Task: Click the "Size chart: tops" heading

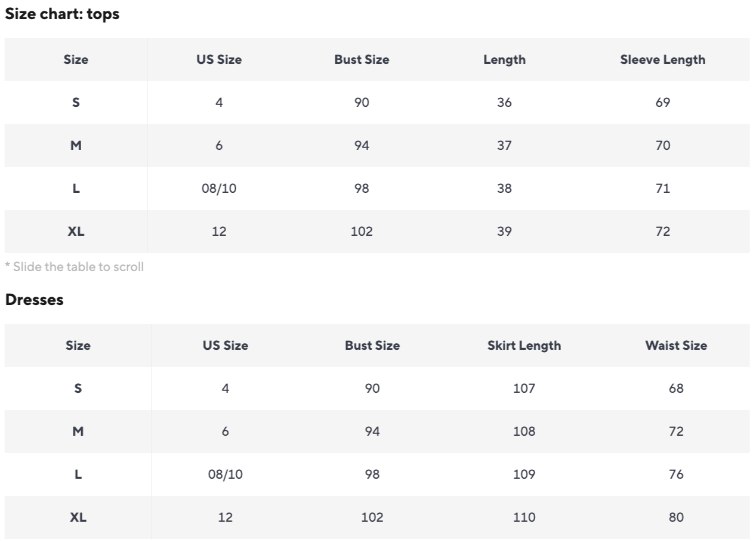Action: coord(62,15)
